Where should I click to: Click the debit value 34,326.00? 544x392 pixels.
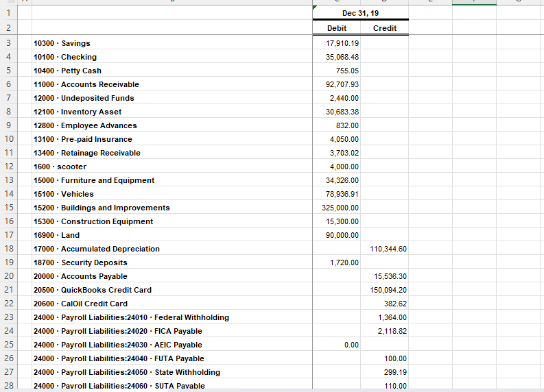point(337,180)
